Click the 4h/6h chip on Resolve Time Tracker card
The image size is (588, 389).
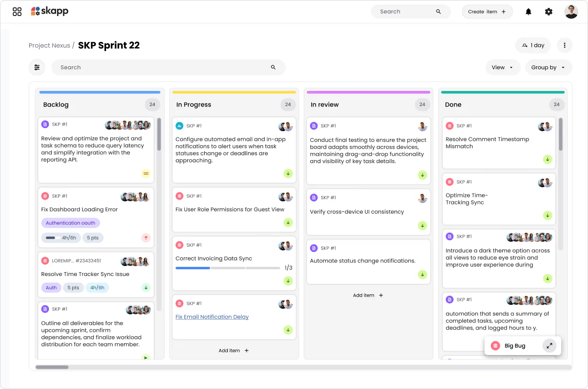pos(97,288)
